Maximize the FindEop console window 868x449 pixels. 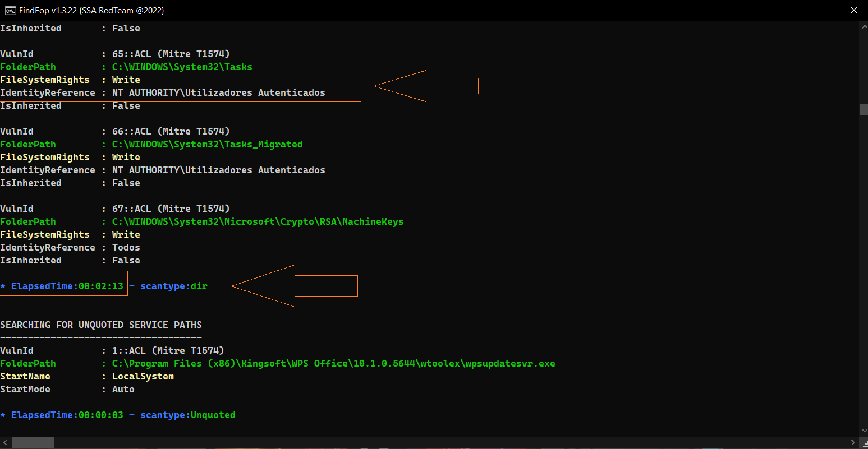click(x=821, y=10)
